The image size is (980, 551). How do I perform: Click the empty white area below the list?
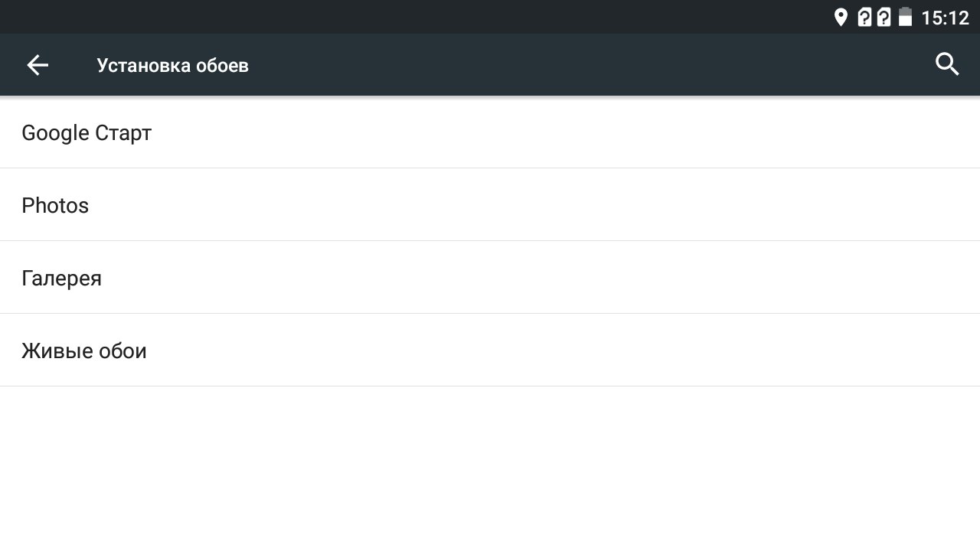point(490,467)
